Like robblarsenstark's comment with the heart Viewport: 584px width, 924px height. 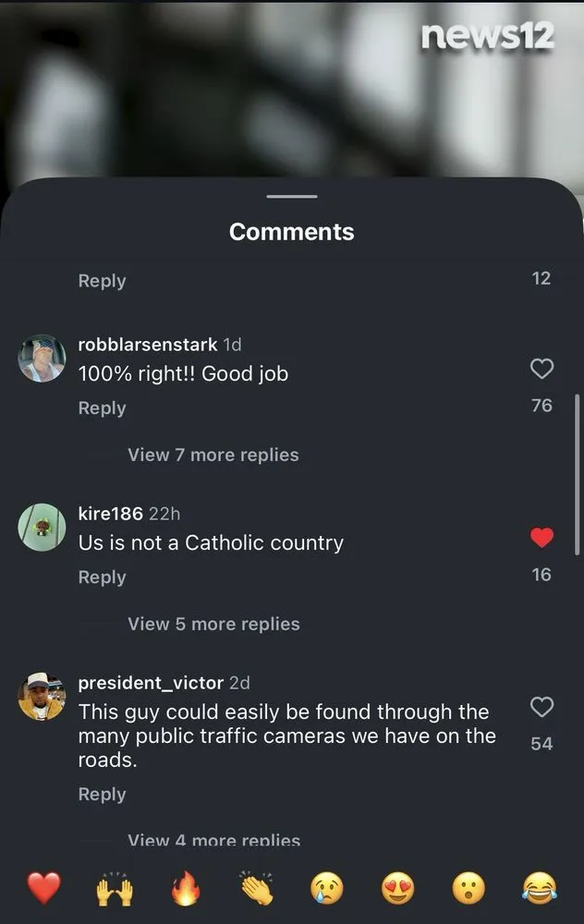click(x=541, y=369)
